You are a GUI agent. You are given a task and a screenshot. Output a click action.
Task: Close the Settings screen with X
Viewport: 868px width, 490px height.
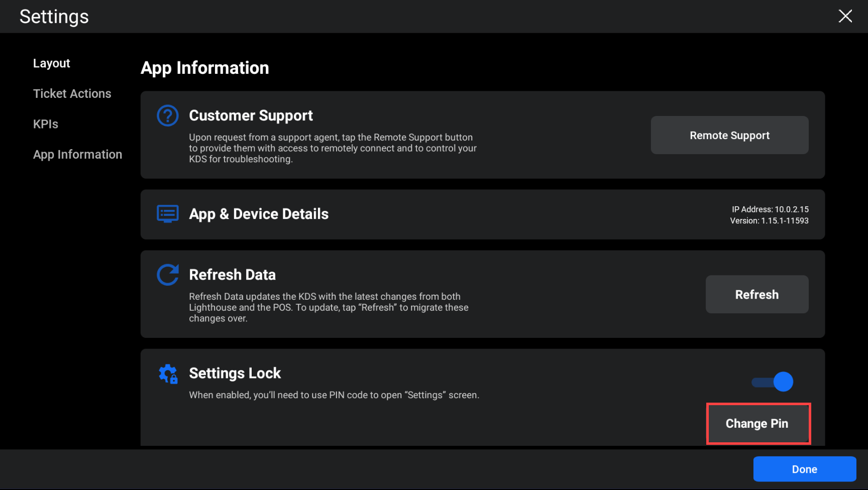pyautogui.click(x=845, y=16)
